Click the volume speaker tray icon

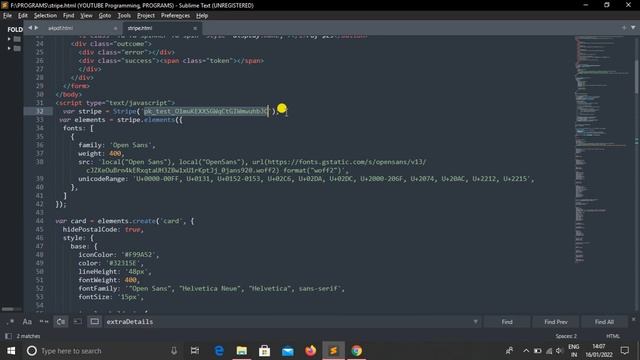[559, 351]
